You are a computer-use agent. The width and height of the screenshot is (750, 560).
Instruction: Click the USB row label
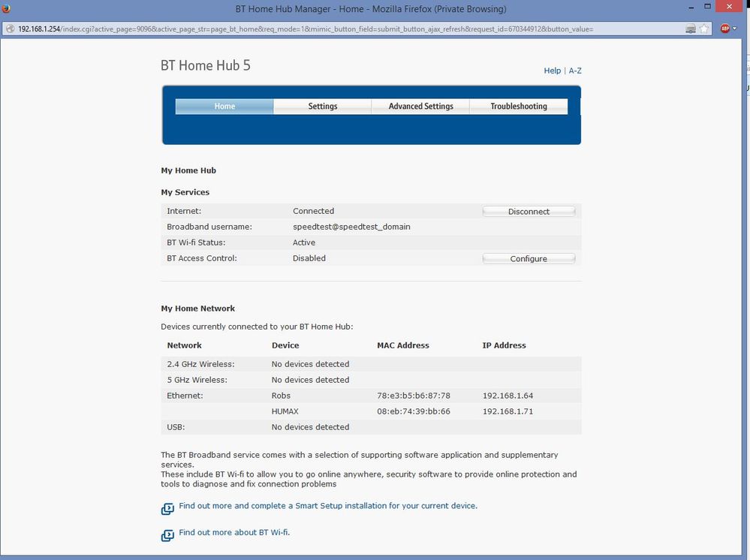(x=176, y=427)
